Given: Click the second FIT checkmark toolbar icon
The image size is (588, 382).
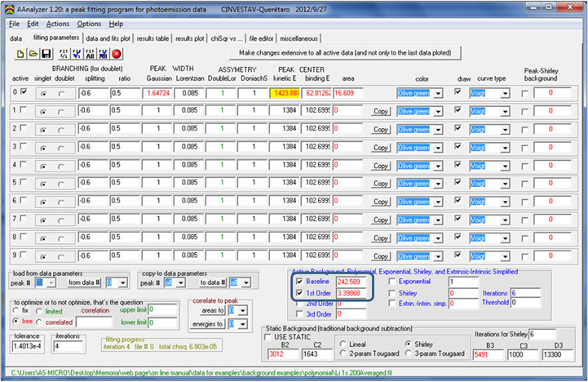Looking at the screenshot, I should click(77, 53).
